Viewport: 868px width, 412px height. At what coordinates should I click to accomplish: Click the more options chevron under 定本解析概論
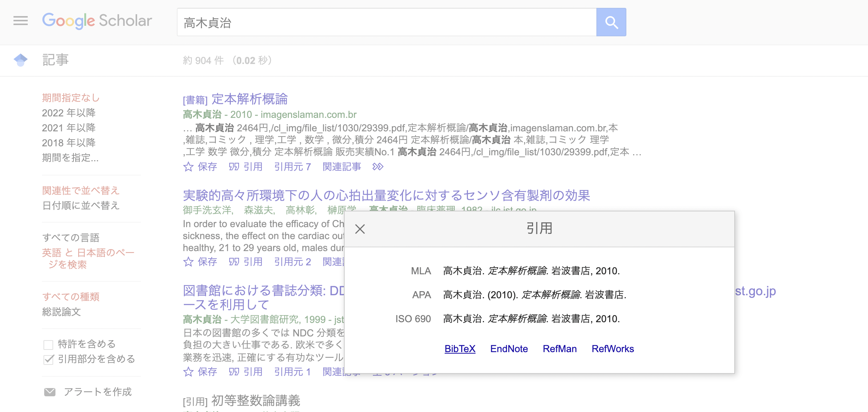tap(378, 167)
